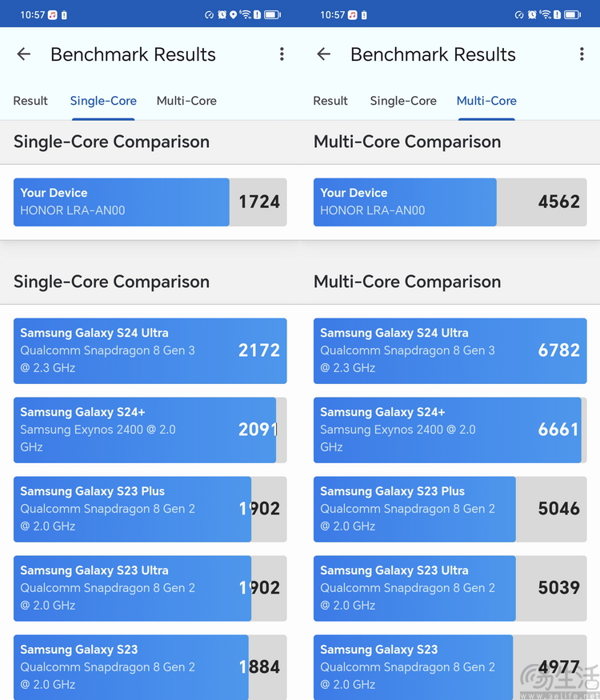Switch to Single-Core tab on right screen
The width and height of the screenshot is (600, 700).
click(x=403, y=101)
